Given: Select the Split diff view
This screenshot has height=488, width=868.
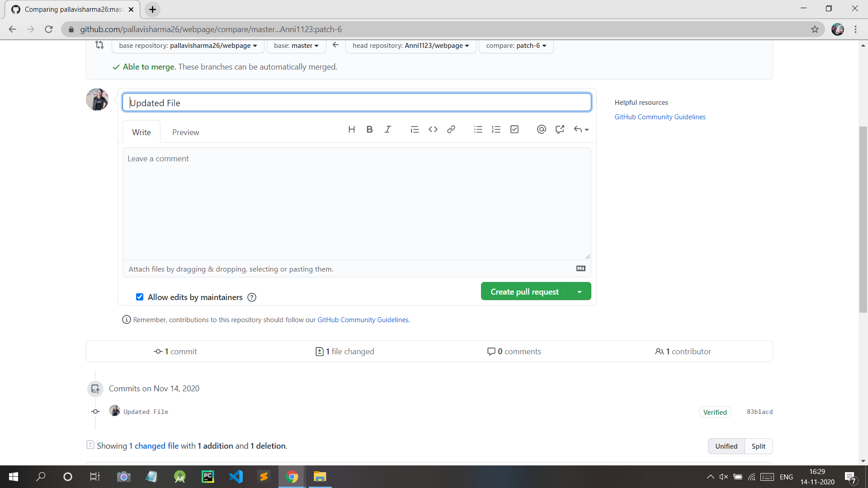Looking at the screenshot, I should tap(759, 446).
